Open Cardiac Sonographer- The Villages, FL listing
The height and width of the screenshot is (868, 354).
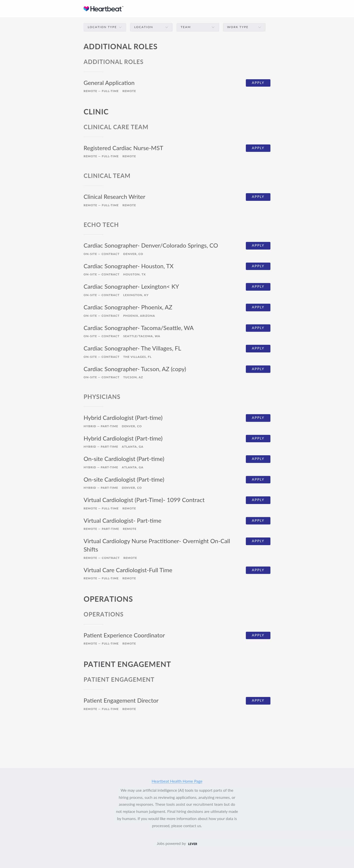tap(132, 348)
